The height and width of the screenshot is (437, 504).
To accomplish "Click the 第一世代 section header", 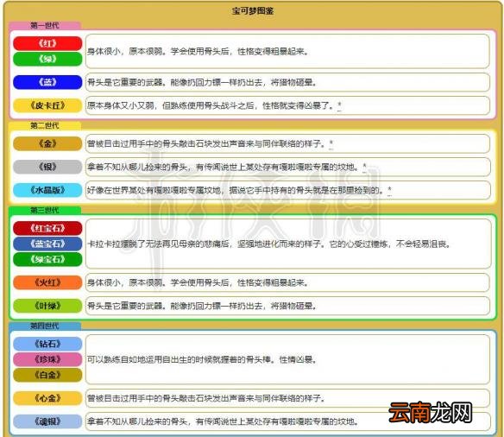I will (44, 25).
